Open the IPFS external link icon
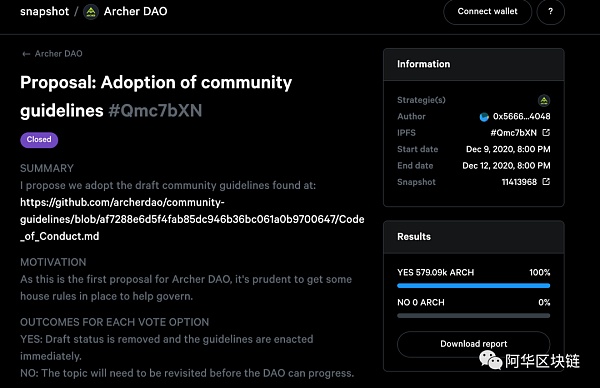 click(546, 132)
